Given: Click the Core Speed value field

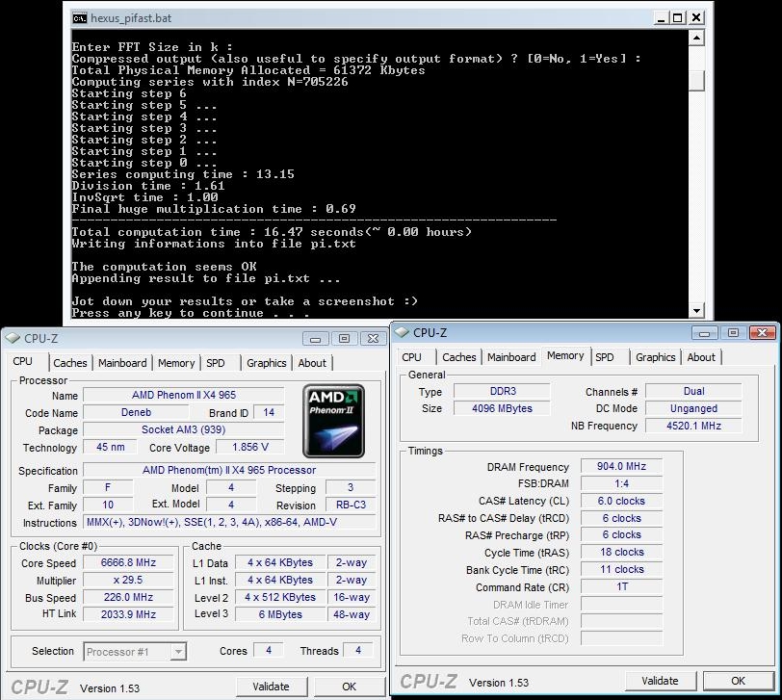Looking at the screenshot, I should click(x=129, y=563).
